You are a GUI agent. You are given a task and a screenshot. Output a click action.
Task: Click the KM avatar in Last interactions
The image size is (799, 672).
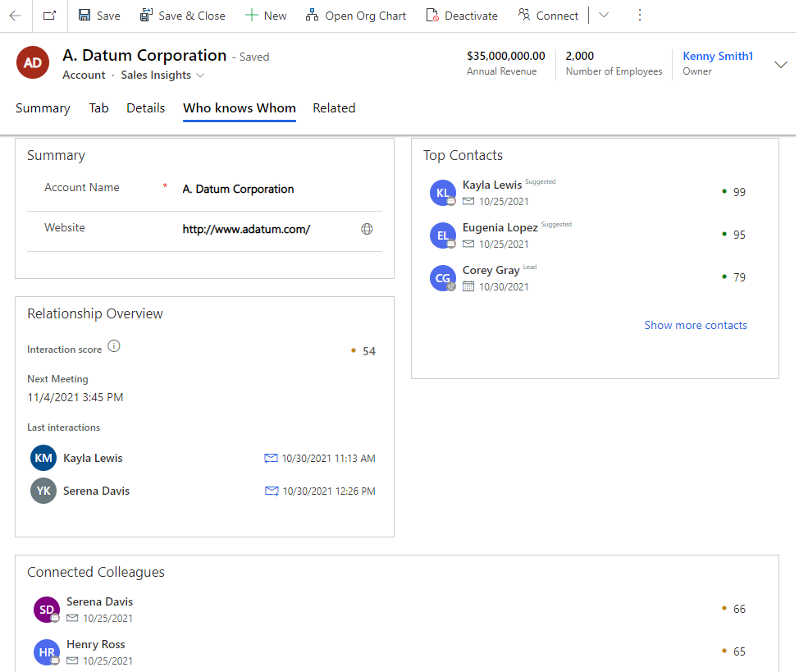(43, 458)
